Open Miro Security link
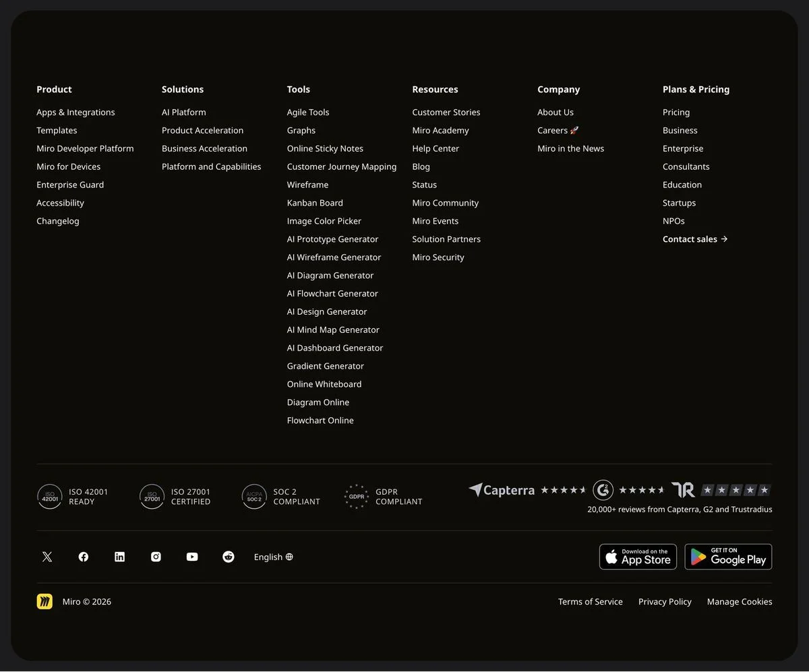This screenshot has height=672, width=809. (438, 257)
